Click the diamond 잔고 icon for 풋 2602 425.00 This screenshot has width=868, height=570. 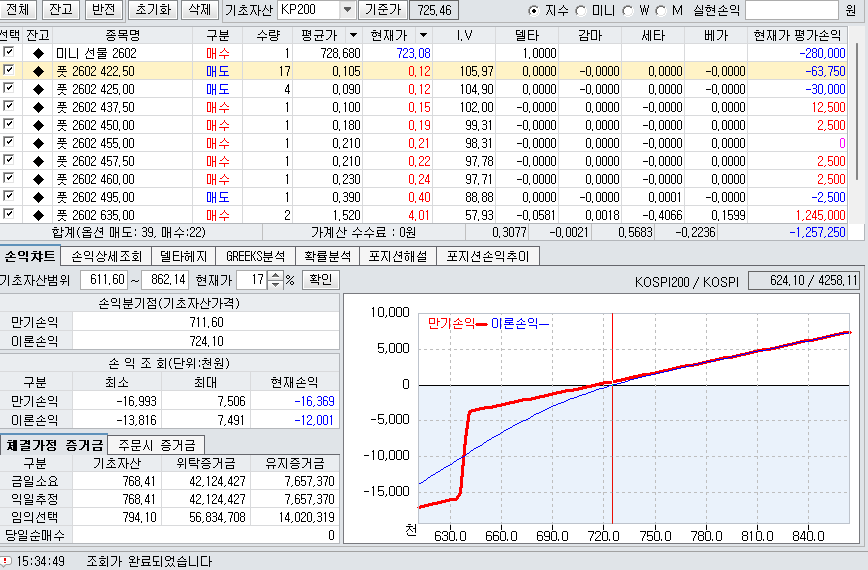[x=38, y=89]
